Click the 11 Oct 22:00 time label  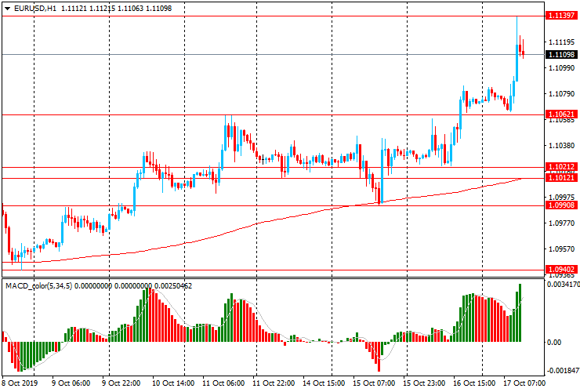pos(274,383)
